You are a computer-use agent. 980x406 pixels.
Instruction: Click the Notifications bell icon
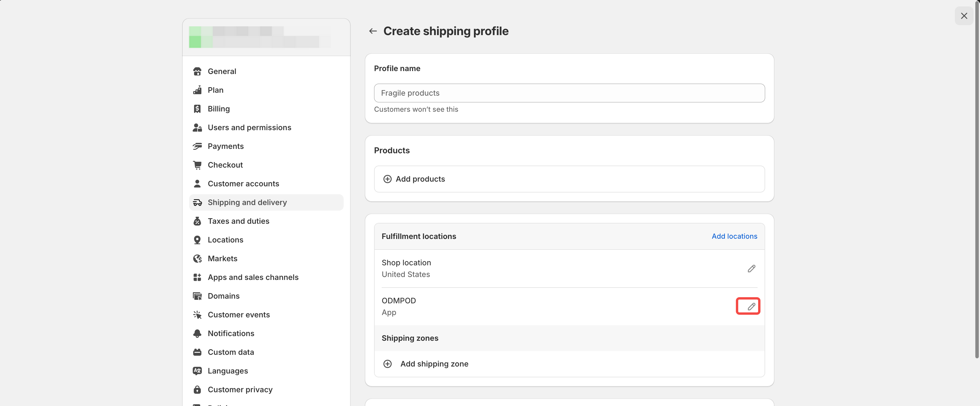pos(197,333)
